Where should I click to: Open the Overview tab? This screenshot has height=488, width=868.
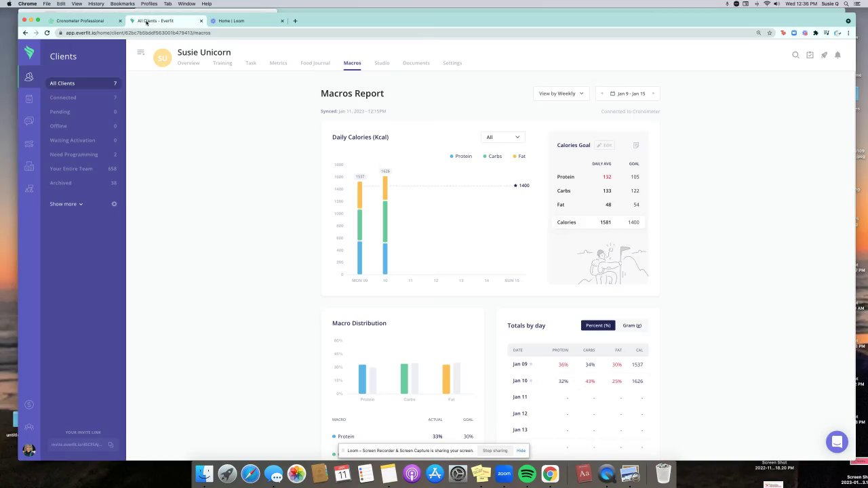189,63
